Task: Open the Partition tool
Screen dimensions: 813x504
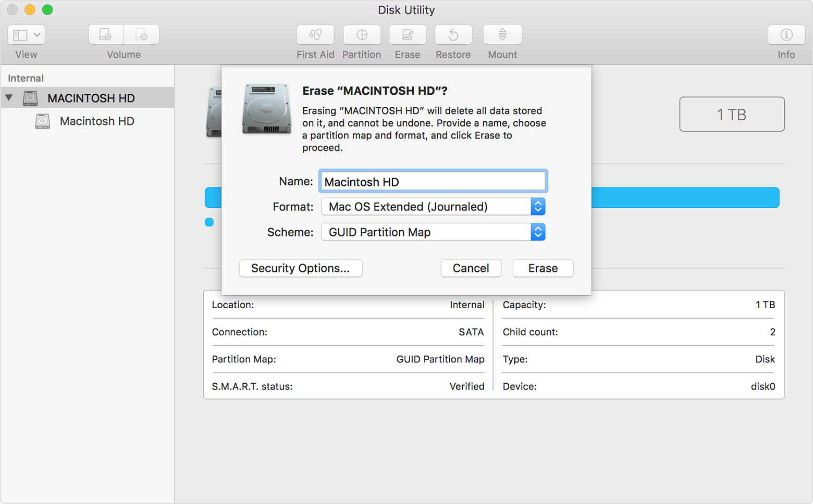Action: 362,35
